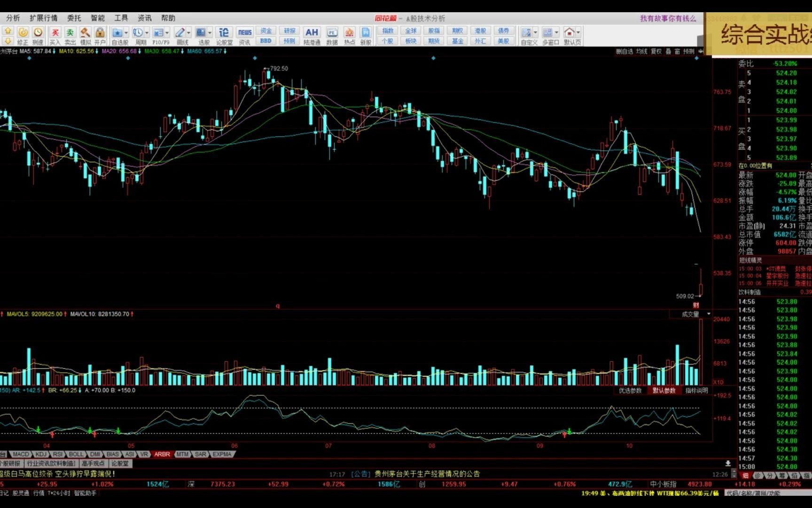812x508 pixels.
Task: Click the BBD button
Action: point(266,41)
